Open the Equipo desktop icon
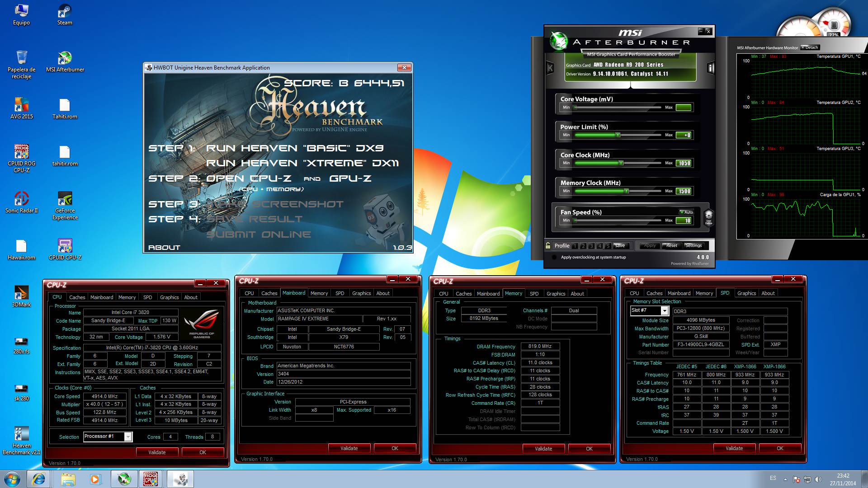The image size is (868, 488). [21, 15]
